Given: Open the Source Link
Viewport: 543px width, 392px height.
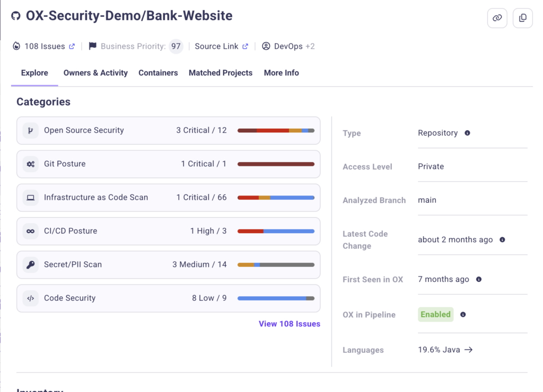Looking at the screenshot, I should tap(216, 47).
